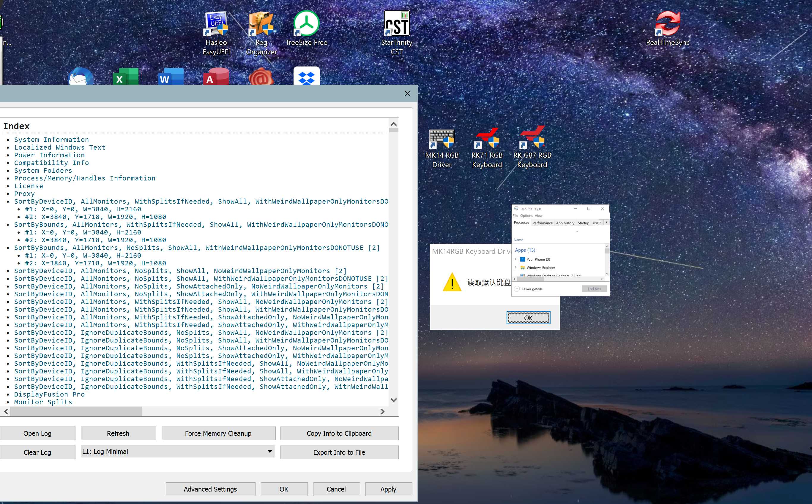Expand the Windows Explorer process entry
This screenshot has width=812, height=504.
point(515,267)
